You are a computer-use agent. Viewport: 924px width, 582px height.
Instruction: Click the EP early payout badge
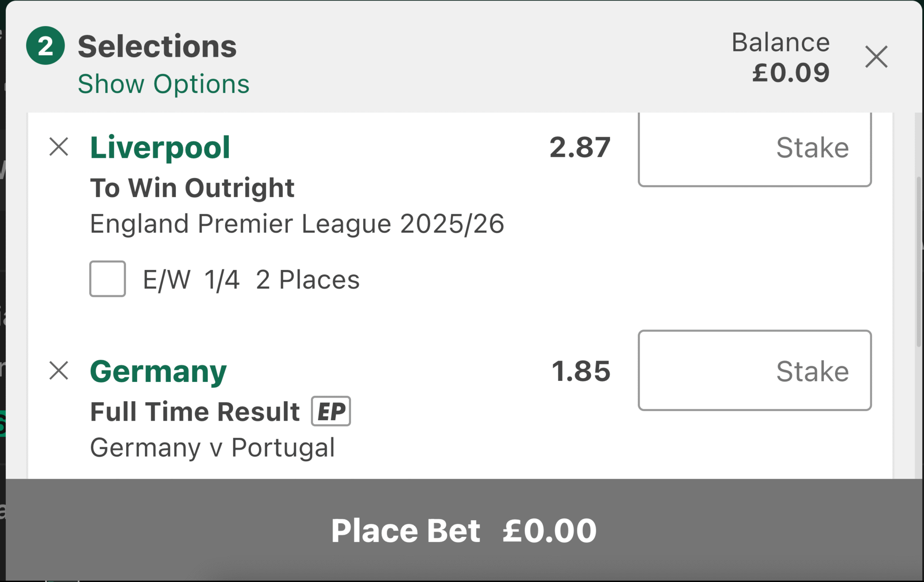click(x=331, y=411)
